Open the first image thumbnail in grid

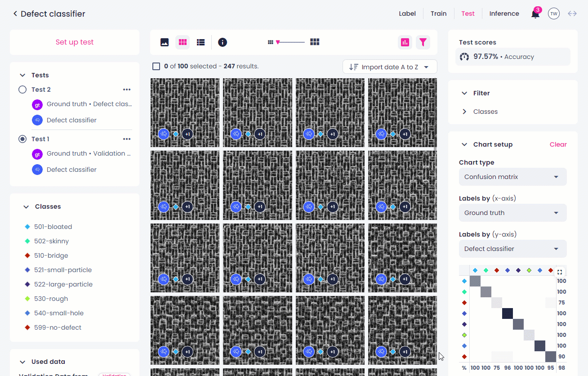point(185,112)
